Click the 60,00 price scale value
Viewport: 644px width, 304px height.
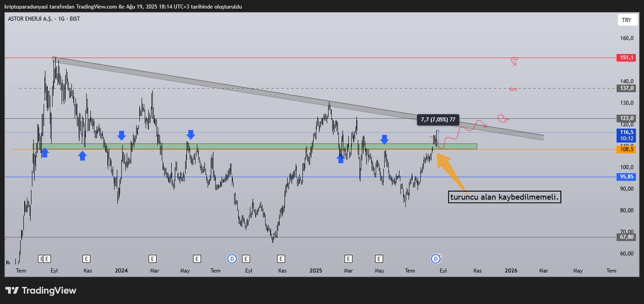[x=626, y=253]
